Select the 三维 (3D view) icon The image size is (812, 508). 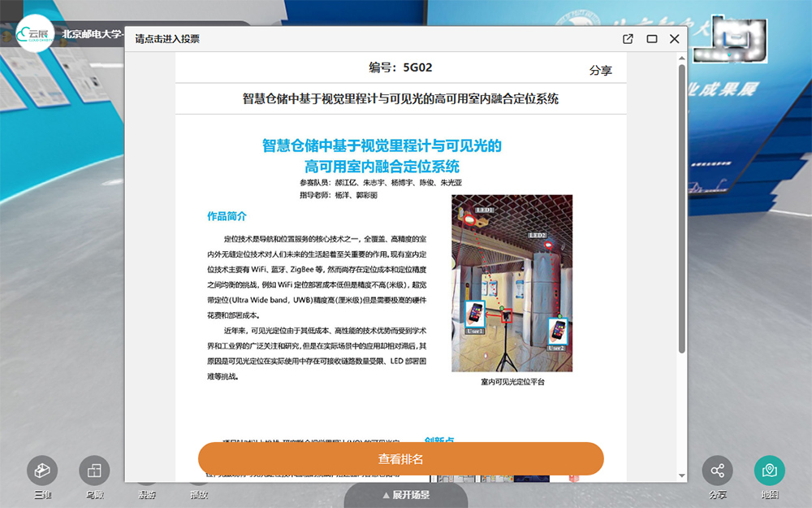tap(43, 469)
